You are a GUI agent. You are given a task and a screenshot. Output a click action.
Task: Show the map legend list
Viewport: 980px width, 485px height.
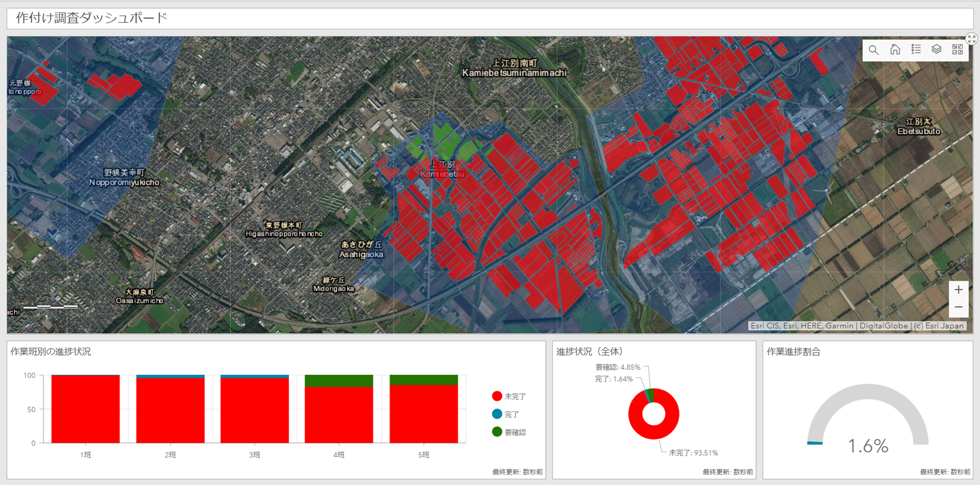tap(916, 49)
